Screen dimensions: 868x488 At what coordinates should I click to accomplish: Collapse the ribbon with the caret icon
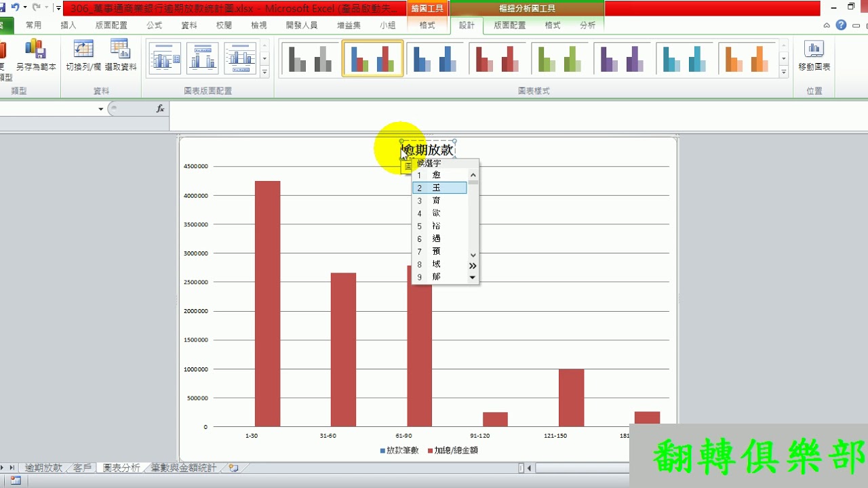pyautogui.click(x=827, y=26)
